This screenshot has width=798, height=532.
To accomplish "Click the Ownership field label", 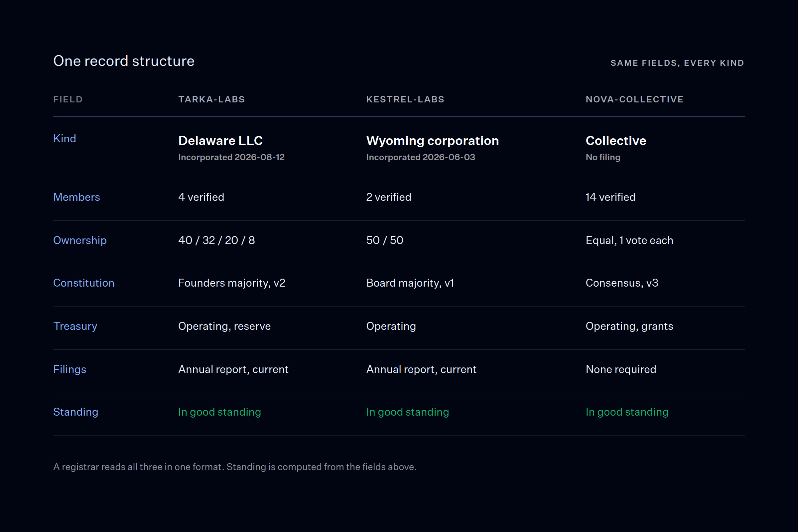I will 80,240.
